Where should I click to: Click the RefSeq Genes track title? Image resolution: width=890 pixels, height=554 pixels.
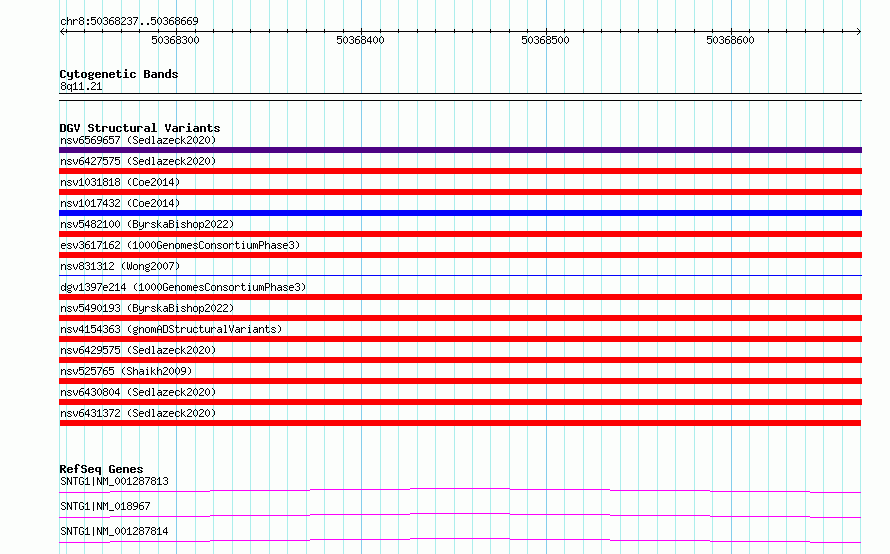pos(101,469)
